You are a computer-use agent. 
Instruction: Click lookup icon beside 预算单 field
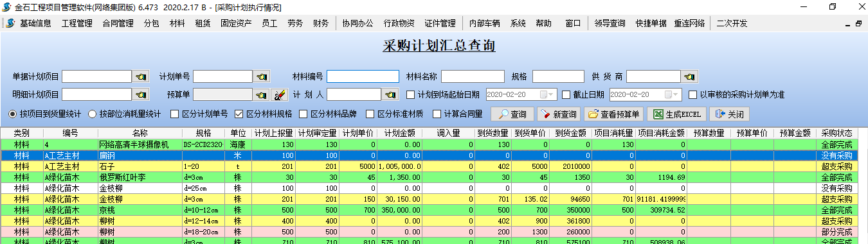tap(261, 95)
